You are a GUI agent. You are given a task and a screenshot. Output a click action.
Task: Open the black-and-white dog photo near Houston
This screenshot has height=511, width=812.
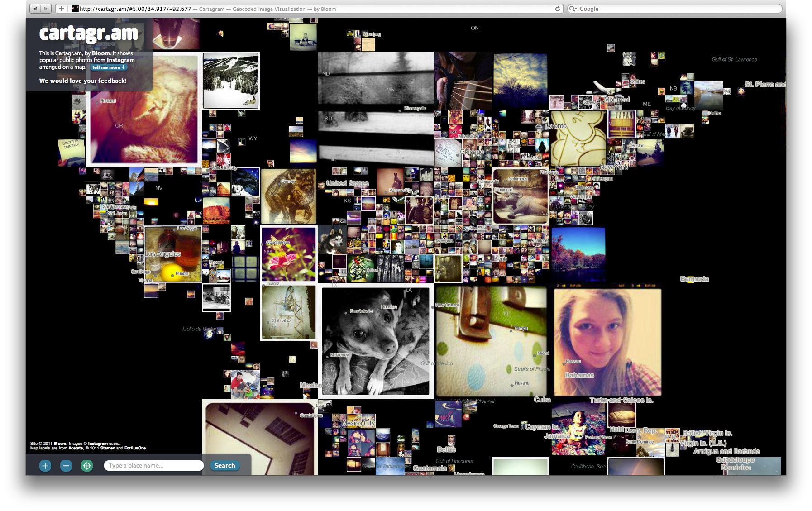click(376, 342)
